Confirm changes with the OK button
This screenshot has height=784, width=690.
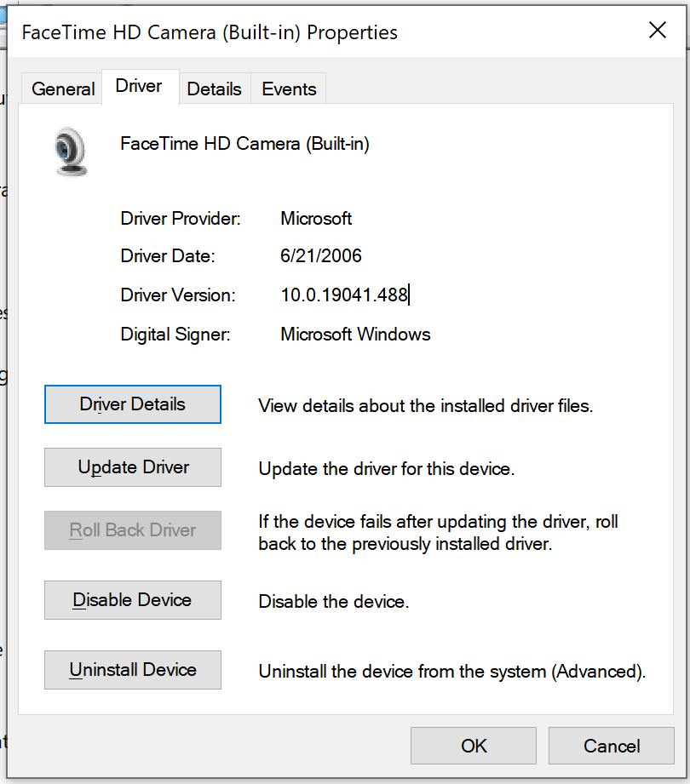coord(473,746)
